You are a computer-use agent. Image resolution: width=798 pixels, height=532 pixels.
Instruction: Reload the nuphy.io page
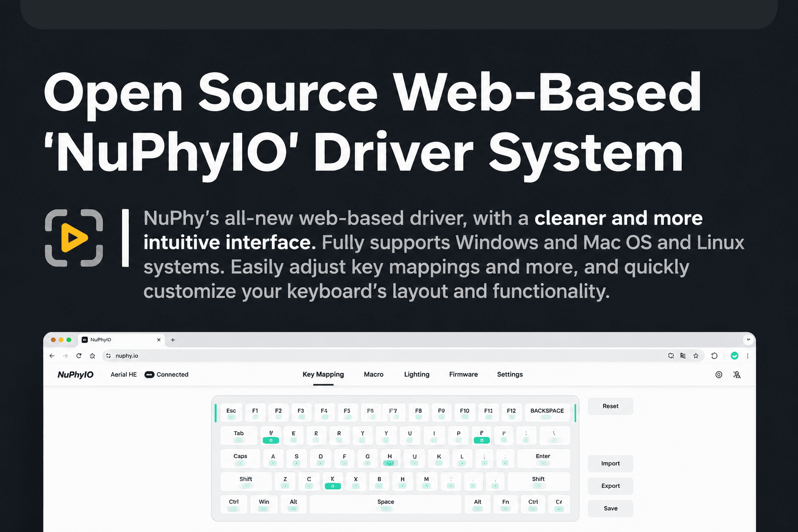click(79, 356)
